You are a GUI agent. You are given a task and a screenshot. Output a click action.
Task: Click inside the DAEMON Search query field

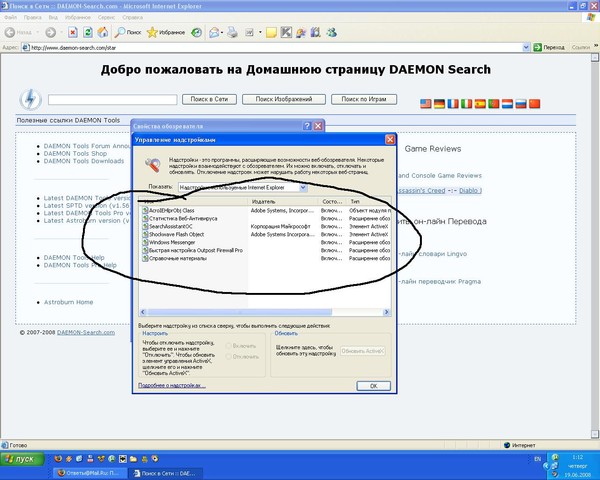112,100
